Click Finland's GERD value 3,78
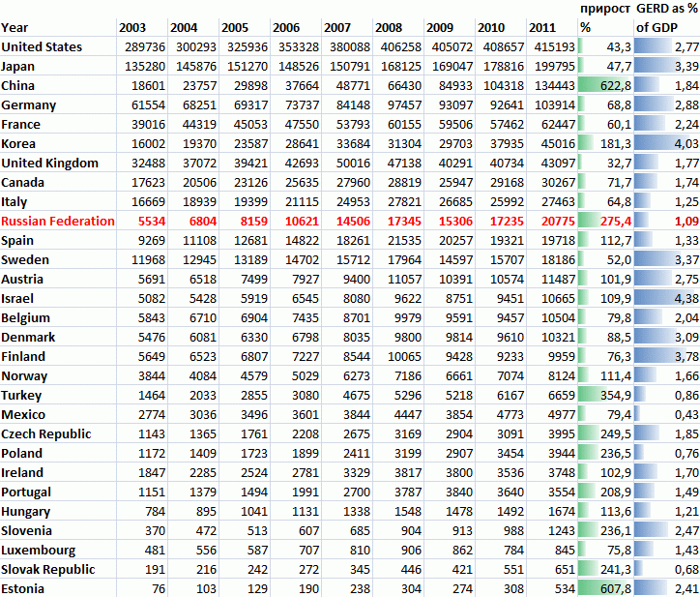The width and height of the screenshot is (700, 597). point(686,357)
